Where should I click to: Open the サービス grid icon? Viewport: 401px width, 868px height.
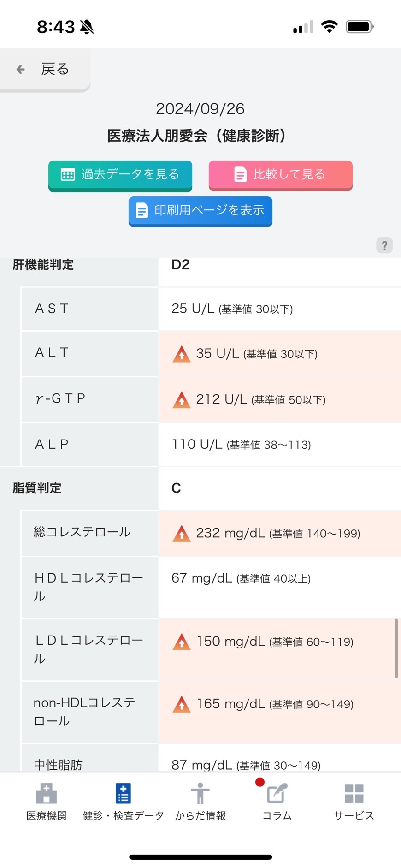click(354, 793)
